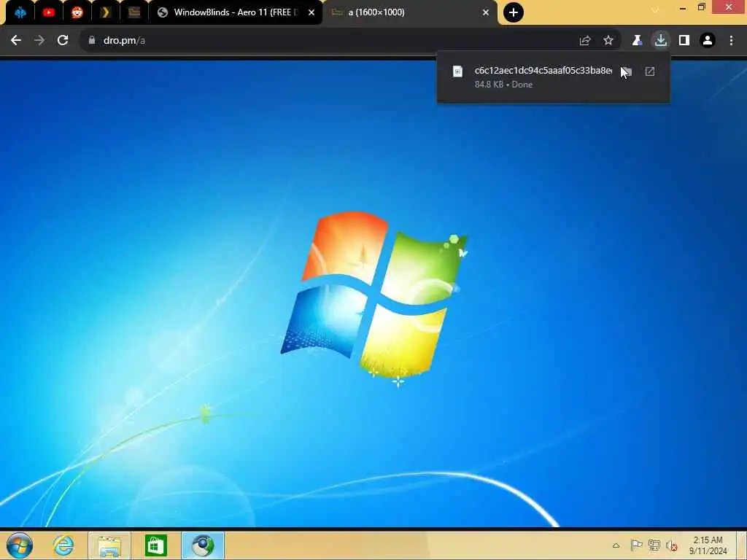
Task: Click the displayed Windows 7 wallpaper image
Action: 373,294
